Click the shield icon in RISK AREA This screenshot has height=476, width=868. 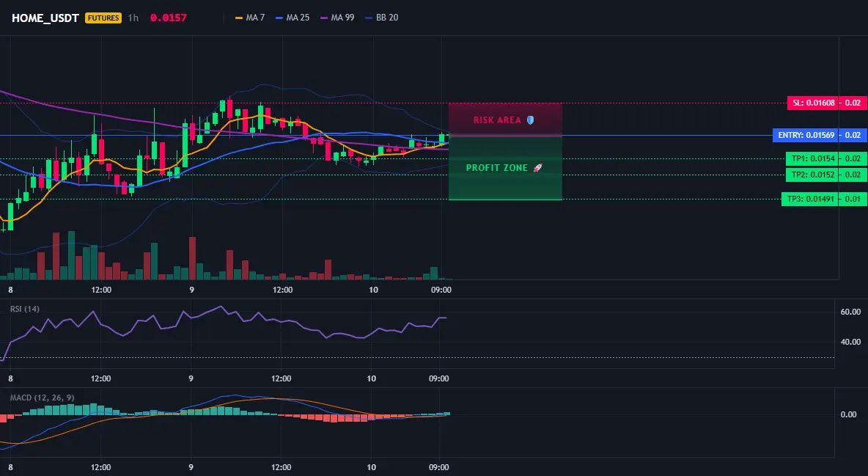[530, 120]
